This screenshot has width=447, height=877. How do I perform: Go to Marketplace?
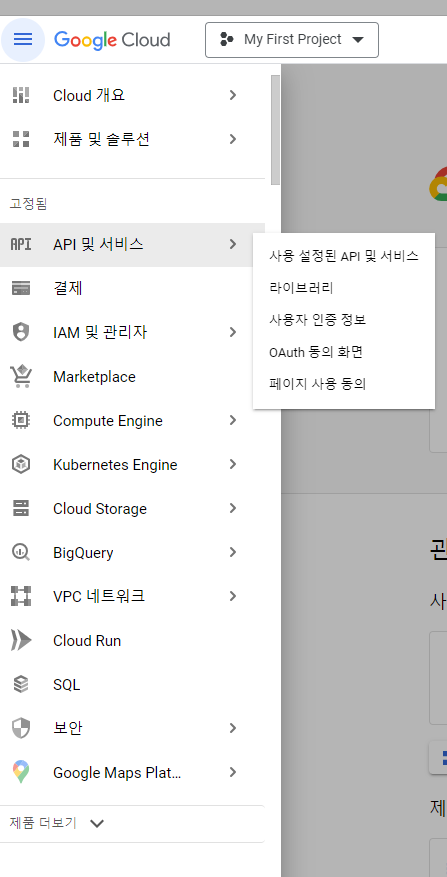[132, 377]
